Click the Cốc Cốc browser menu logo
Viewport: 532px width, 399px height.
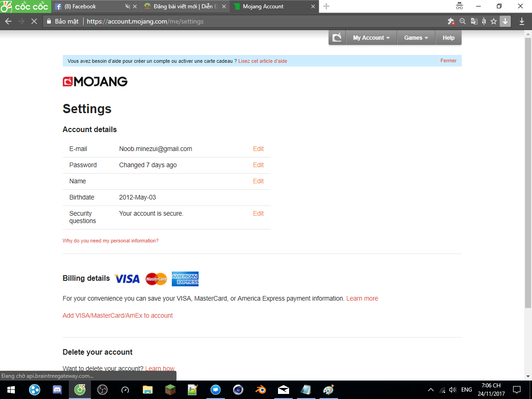(25, 6)
